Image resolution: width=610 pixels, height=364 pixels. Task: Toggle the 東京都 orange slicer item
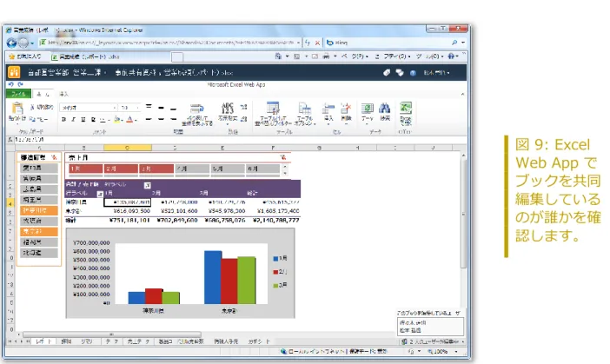point(39,231)
